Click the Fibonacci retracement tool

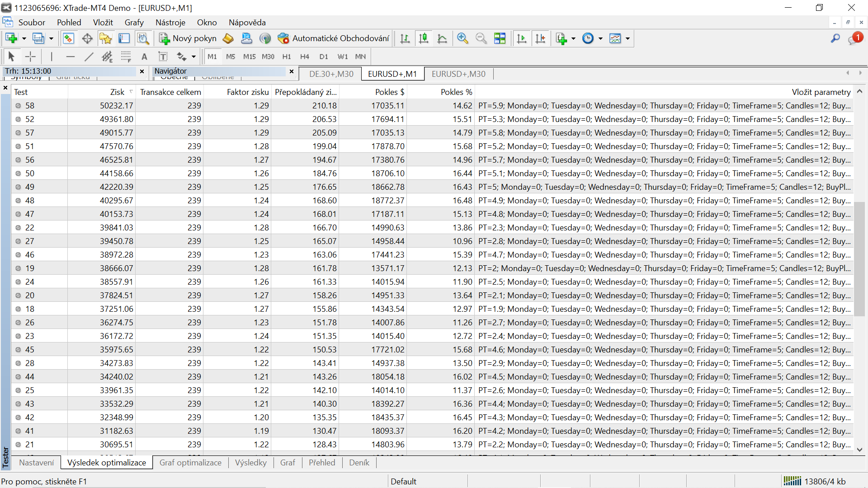[x=126, y=56]
